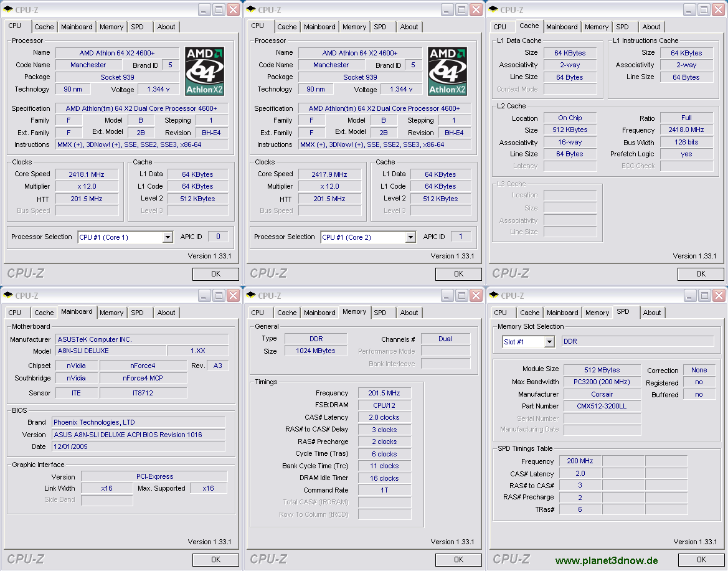The width and height of the screenshot is (728, 571).
Task: Select the Memory tab in the Core 2 window
Action: pyautogui.click(x=354, y=27)
